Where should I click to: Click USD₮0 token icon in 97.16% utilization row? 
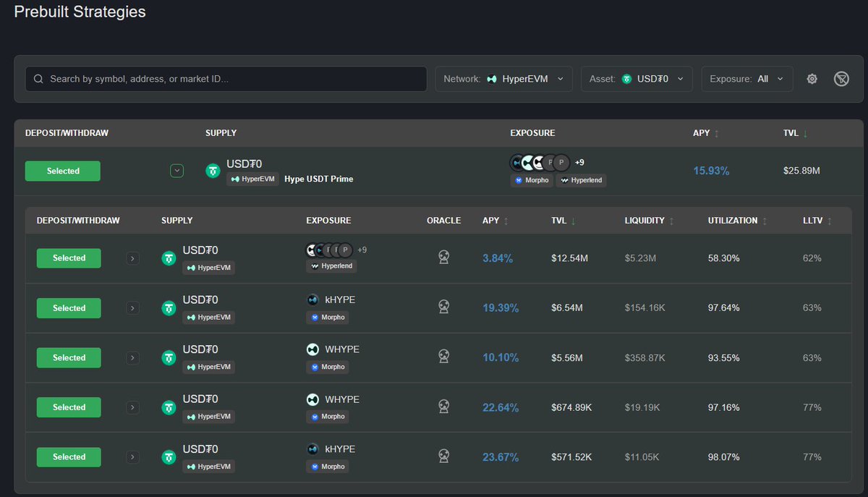[x=169, y=407]
